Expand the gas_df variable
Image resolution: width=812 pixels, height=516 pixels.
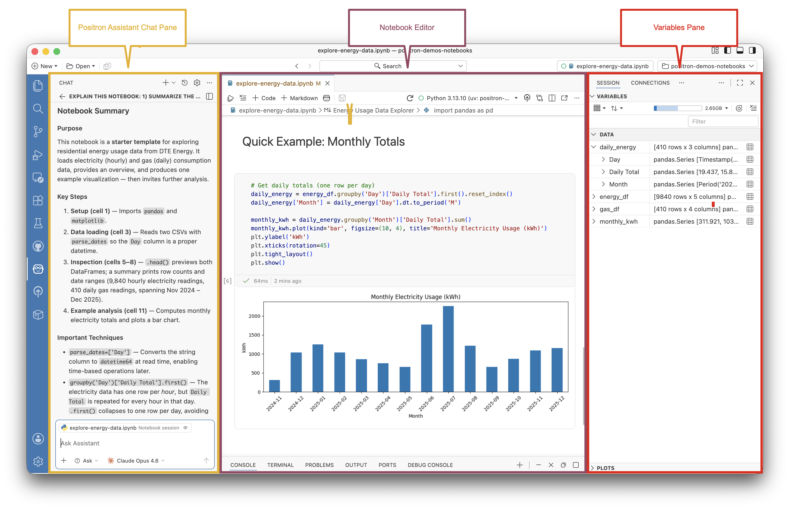tap(594, 209)
